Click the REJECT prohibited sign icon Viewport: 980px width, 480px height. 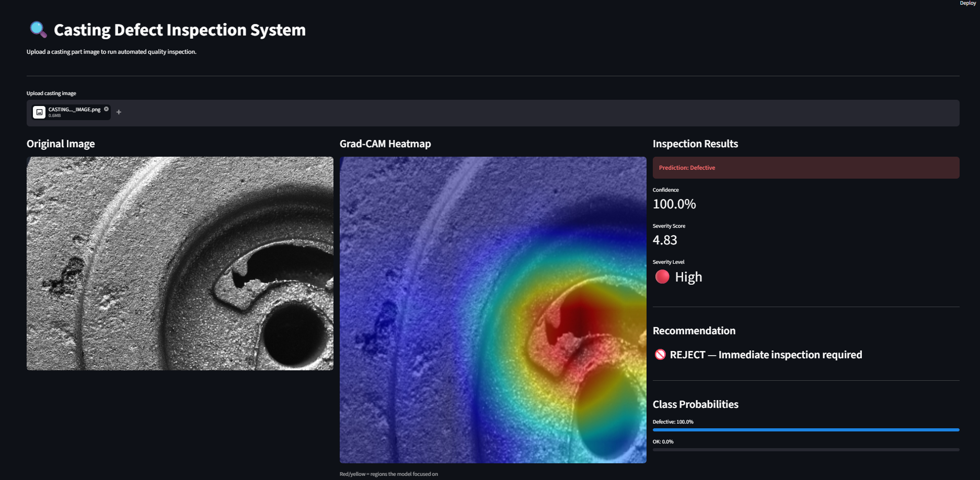pos(660,355)
